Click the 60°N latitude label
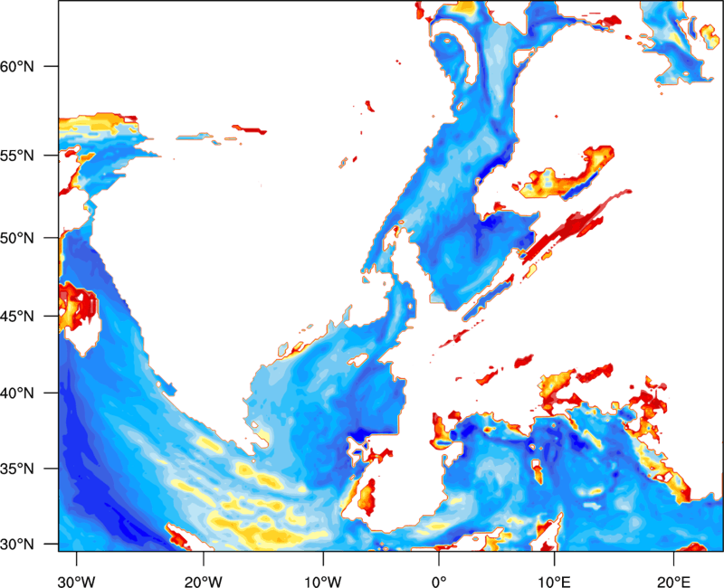Viewport: 724px width, 588px height. coord(17,66)
